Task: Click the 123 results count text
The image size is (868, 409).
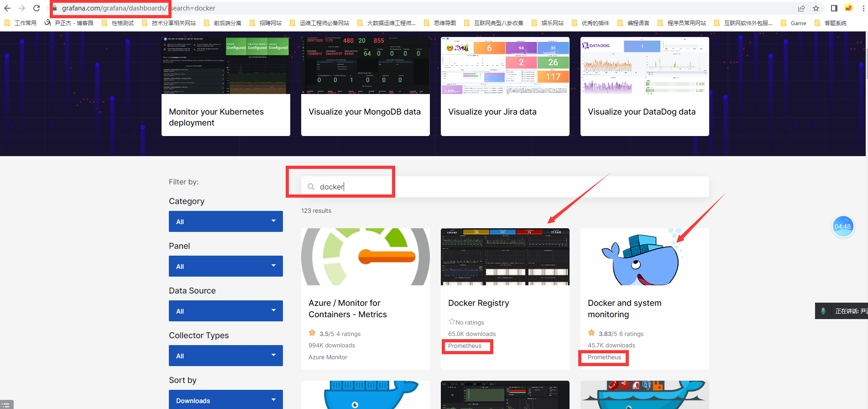Action: coord(316,210)
